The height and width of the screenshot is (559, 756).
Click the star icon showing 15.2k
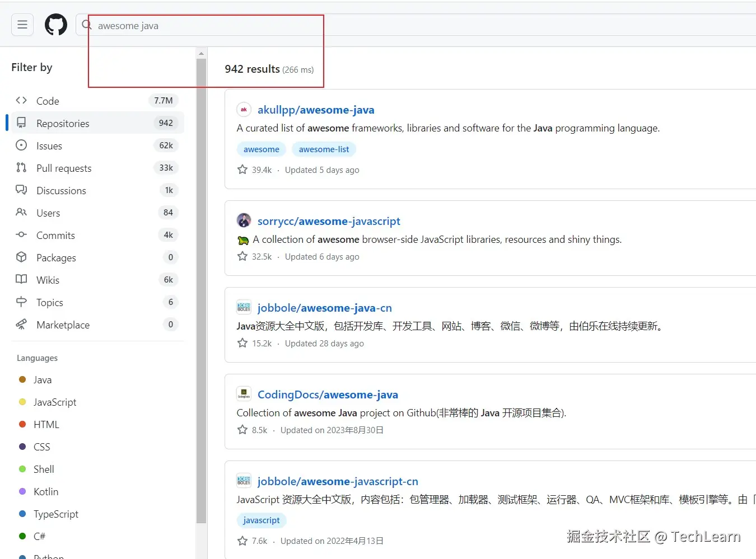click(x=242, y=343)
